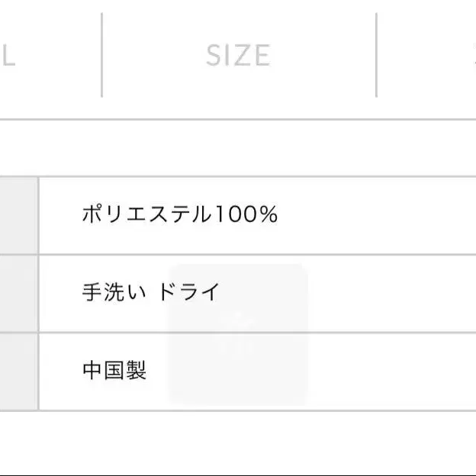Click the vertical divider left of SIZE
This screenshot has height=476, width=476.
[x=101, y=55]
